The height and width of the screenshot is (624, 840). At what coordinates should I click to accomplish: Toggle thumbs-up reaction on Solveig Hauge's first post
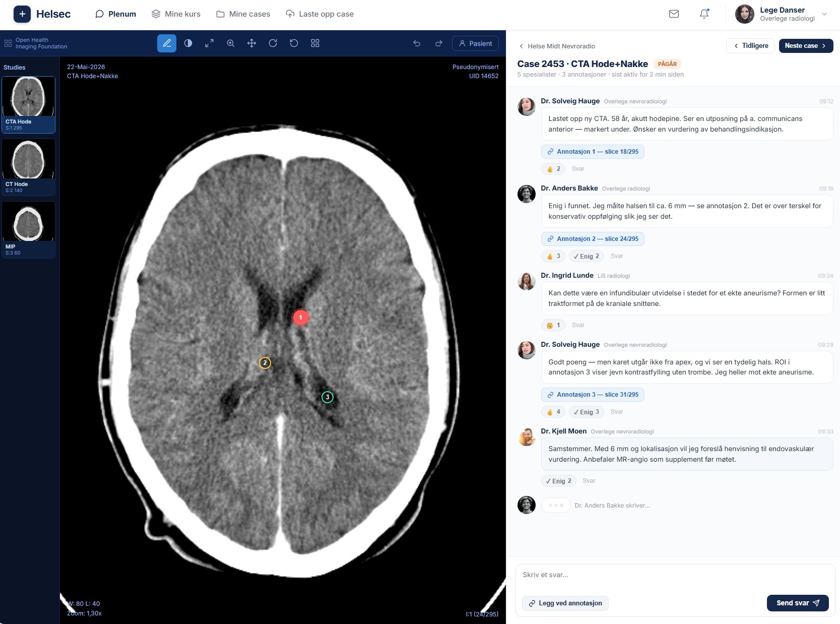point(553,169)
